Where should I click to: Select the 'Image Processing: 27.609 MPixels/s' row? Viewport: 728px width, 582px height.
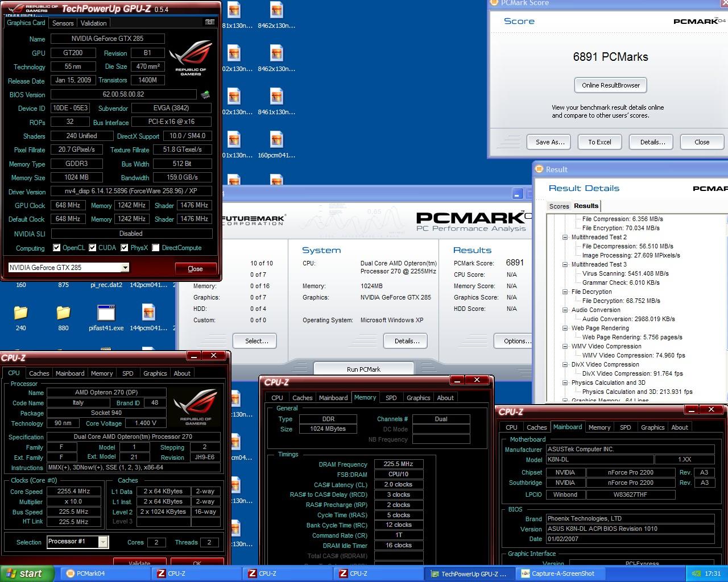point(631,255)
